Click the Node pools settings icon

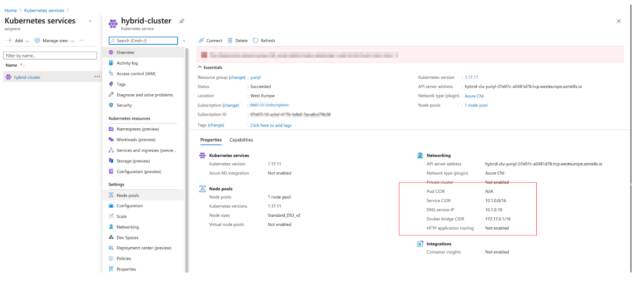pyautogui.click(x=111, y=195)
